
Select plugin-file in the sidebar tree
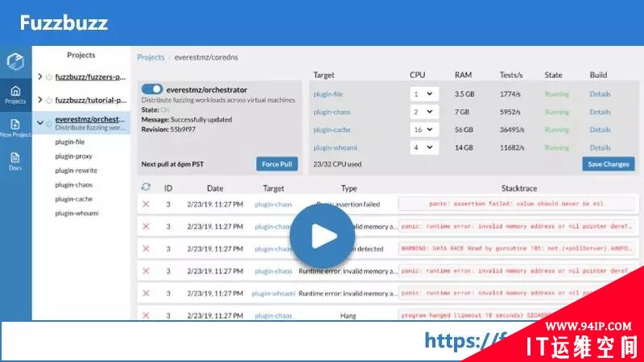coord(70,142)
